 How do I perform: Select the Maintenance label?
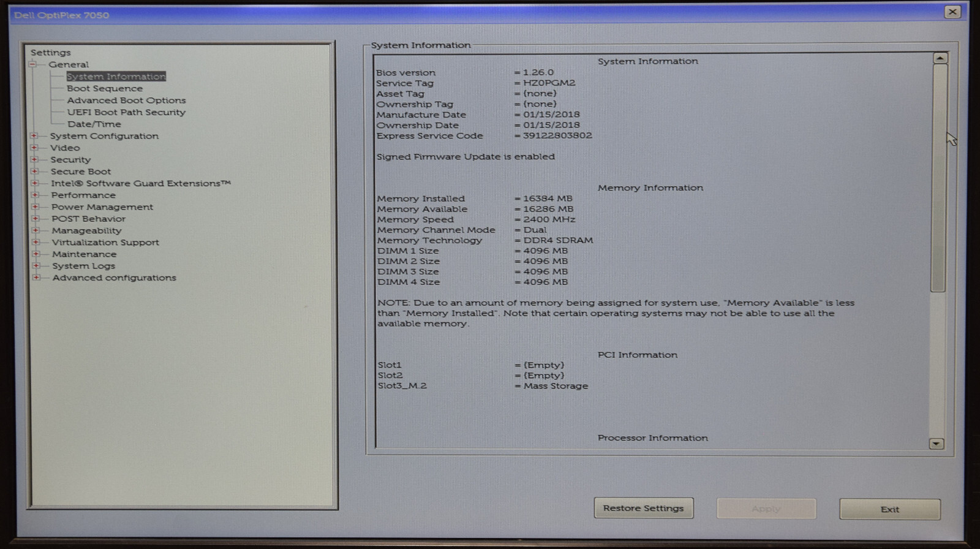pyautogui.click(x=85, y=254)
